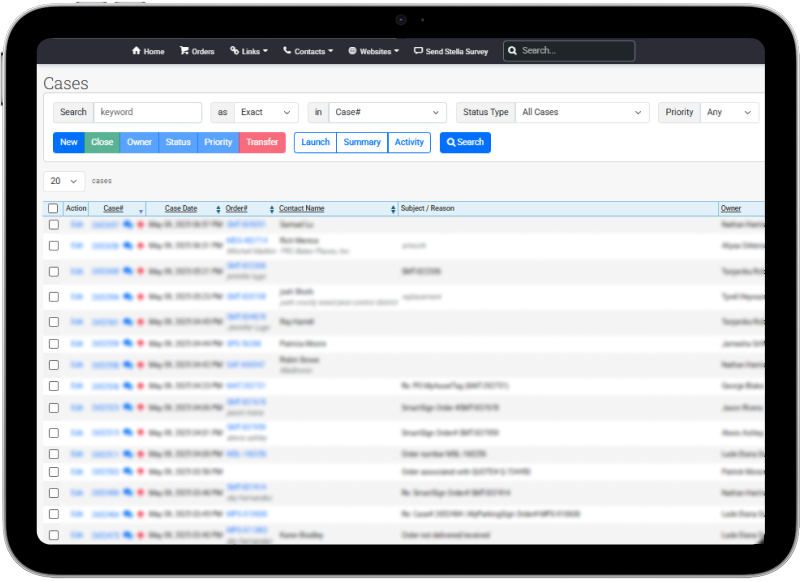Click the chat bubbles icon in first case row
800x582 pixels.
point(128,225)
